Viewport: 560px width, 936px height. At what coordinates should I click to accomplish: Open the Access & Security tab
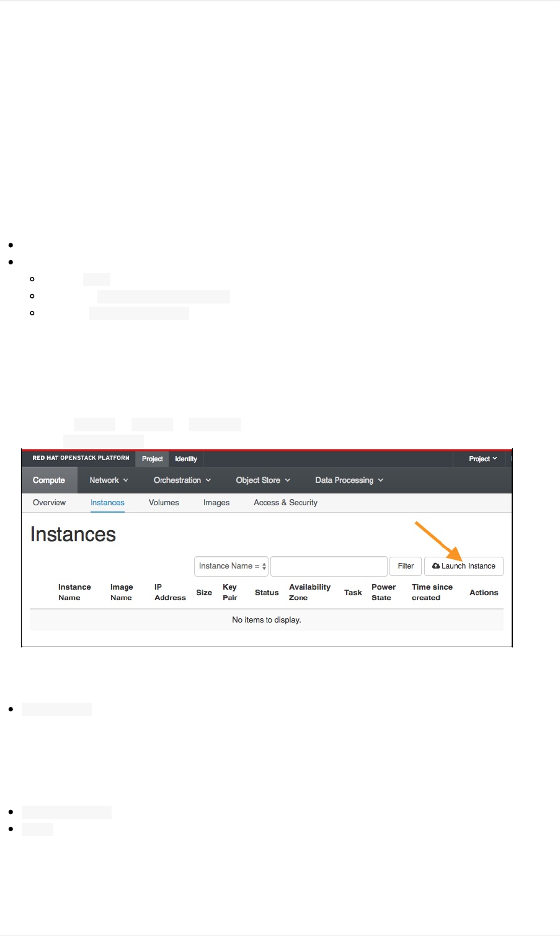coord(285,503)
